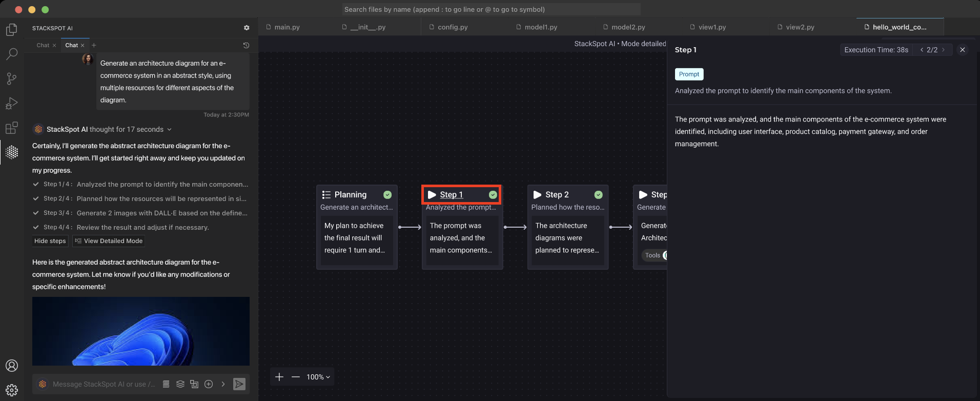980x401 pixels.
Task: Expand the 'thought for 17 seconds' chevron
Action: (170, 130)
